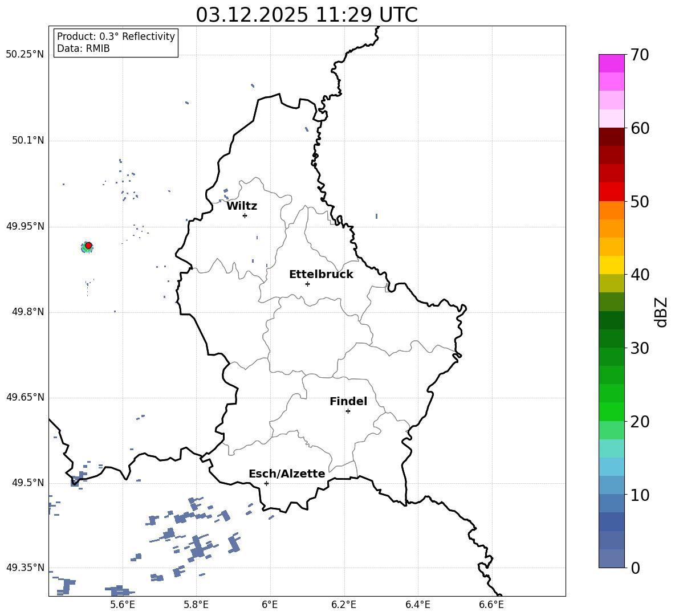Click the Product: 0.3° Reflectivity label
This screenshot has width=675, height=616.
pos(116,36)
